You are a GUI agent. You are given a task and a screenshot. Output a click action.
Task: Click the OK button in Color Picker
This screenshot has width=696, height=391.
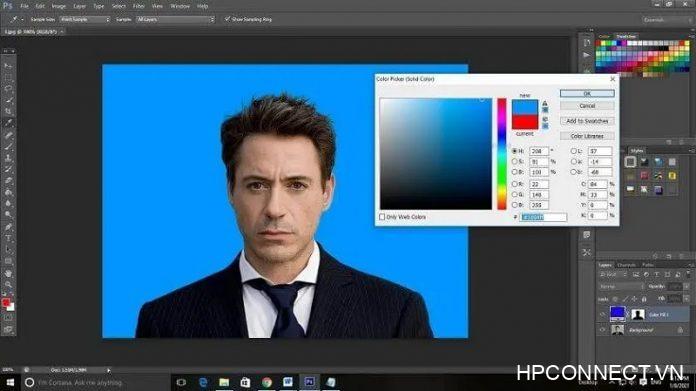(587, 93)
